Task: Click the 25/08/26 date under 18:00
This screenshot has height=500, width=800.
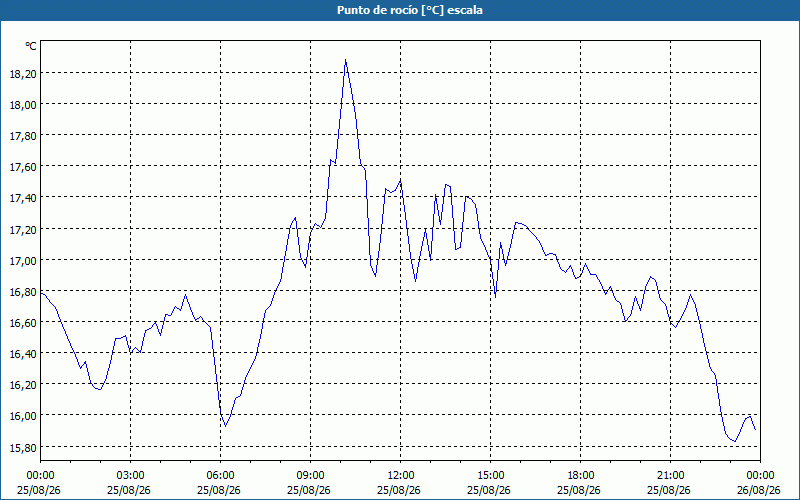Action: point(579,490)
